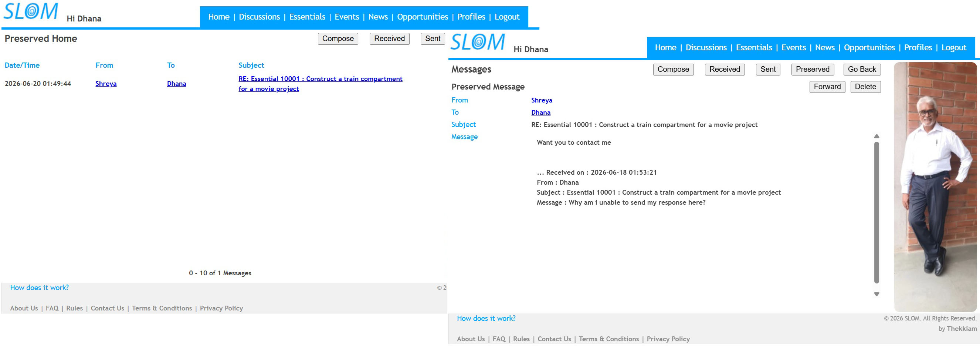The image size is (980, 346).
Task: Click Sent button on Preserved Home page
Action: tap(433, 39)
